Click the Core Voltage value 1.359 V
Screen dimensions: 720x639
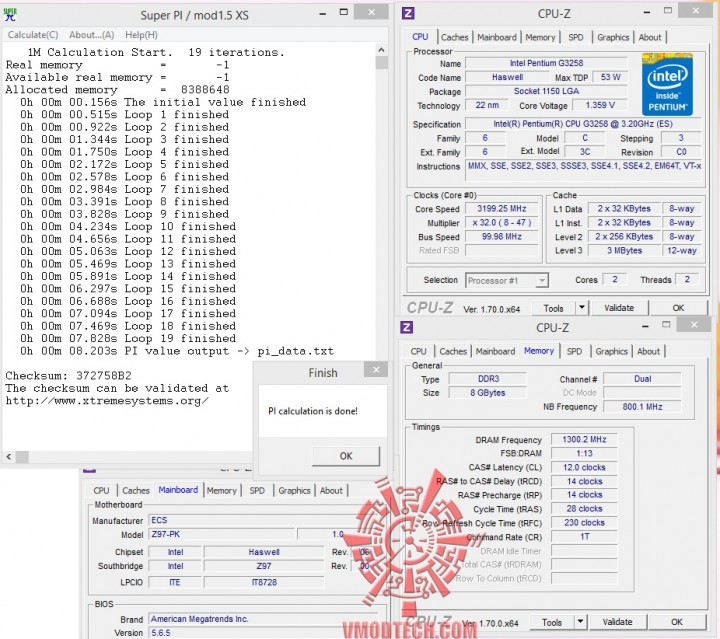coord(600,105)
